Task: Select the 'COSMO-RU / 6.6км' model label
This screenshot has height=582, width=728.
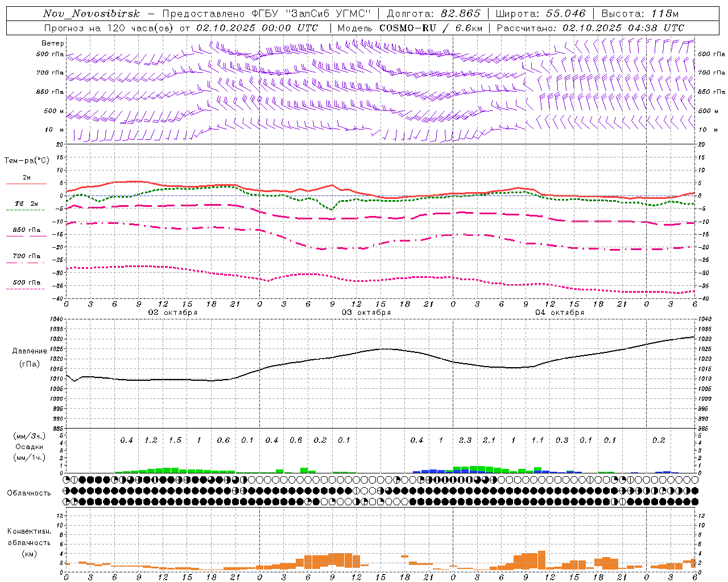Action: click(x=431, y=28)
